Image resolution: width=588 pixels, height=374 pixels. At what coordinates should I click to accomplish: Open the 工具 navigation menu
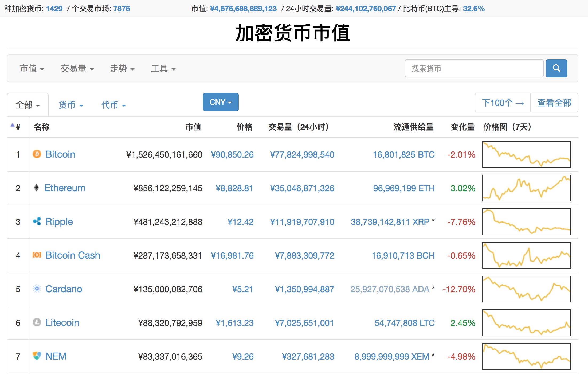pos(163,69)
